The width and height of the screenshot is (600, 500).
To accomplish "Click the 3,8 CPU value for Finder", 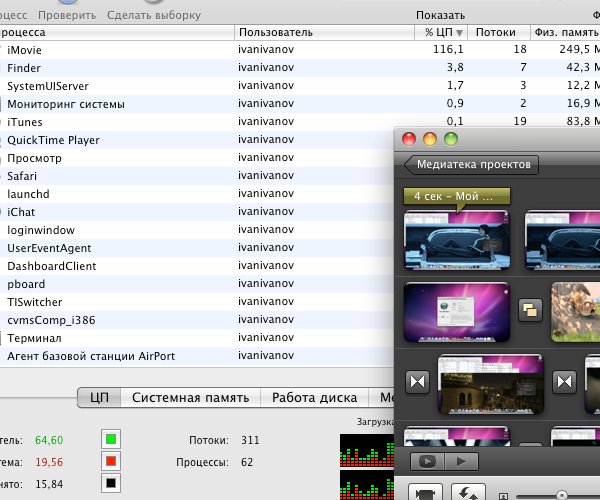I will (455, 67).
